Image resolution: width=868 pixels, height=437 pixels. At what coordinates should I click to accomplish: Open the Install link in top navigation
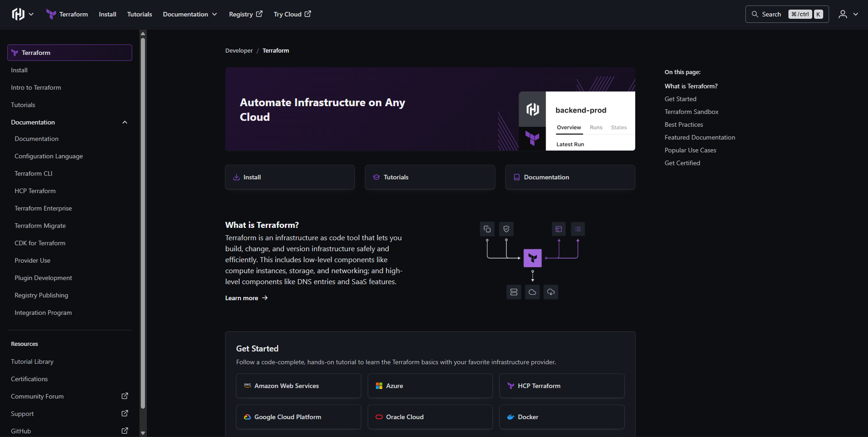(107, 14)
